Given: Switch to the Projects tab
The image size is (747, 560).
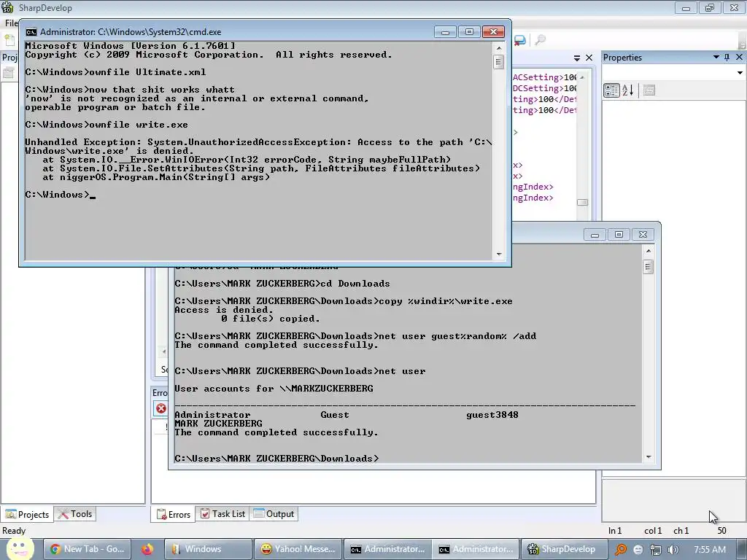Looking at the screenshot, I should pos(28,514).
